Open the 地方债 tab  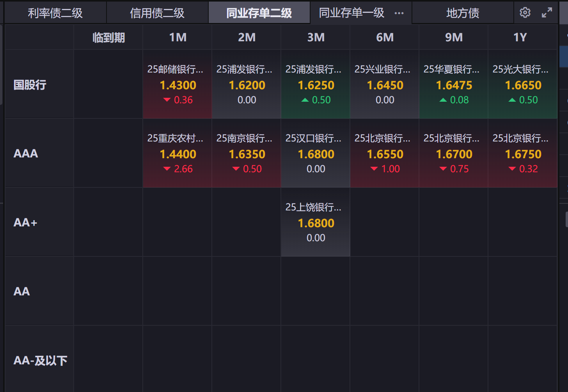click(463, 13)
